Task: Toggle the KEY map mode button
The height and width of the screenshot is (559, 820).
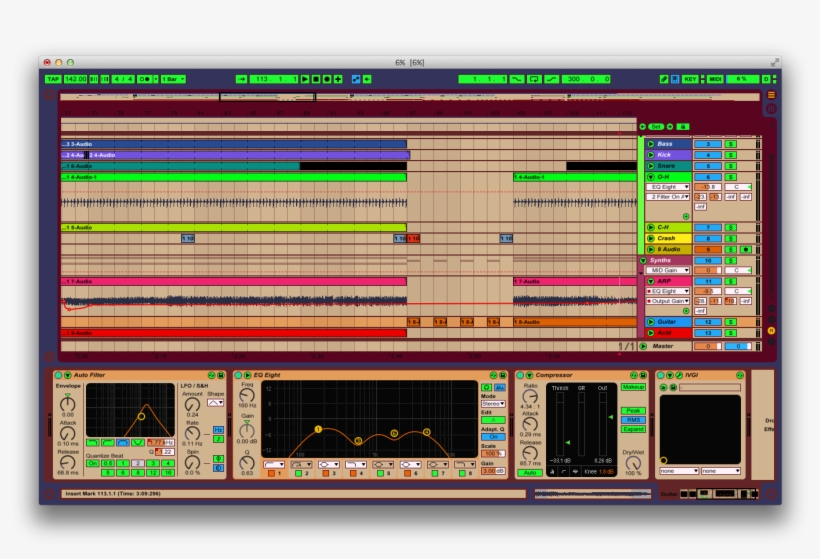Action: click(690, 79)
